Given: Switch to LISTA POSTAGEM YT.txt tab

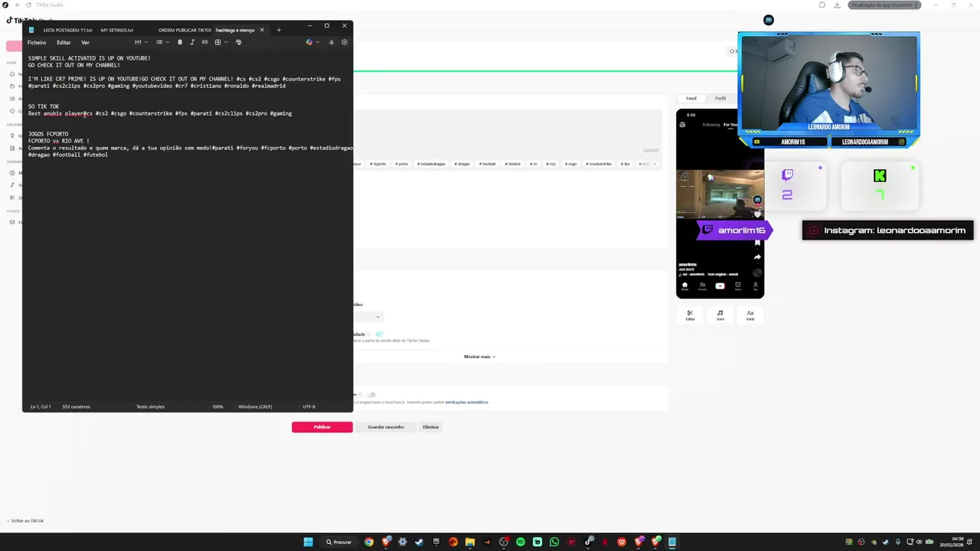Looking at the screenshot, I should [x=67, y=30].
